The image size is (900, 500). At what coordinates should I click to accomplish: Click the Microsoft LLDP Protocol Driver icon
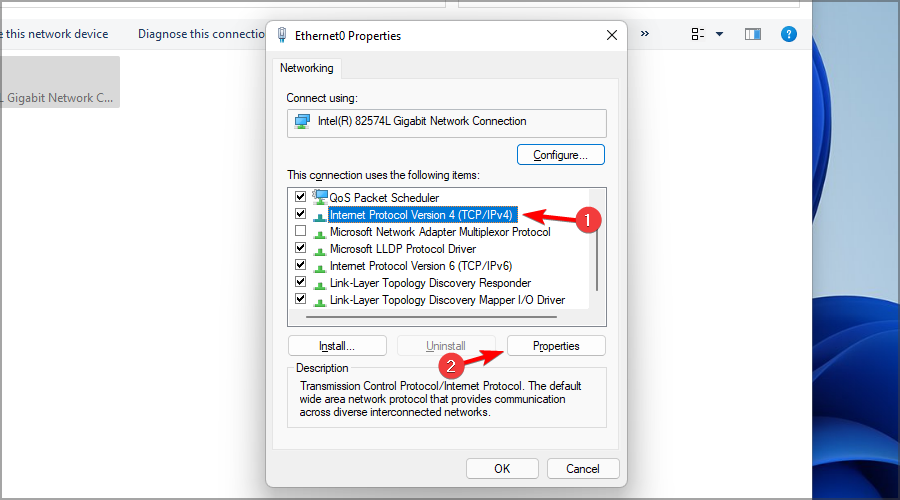pos(320,250)
